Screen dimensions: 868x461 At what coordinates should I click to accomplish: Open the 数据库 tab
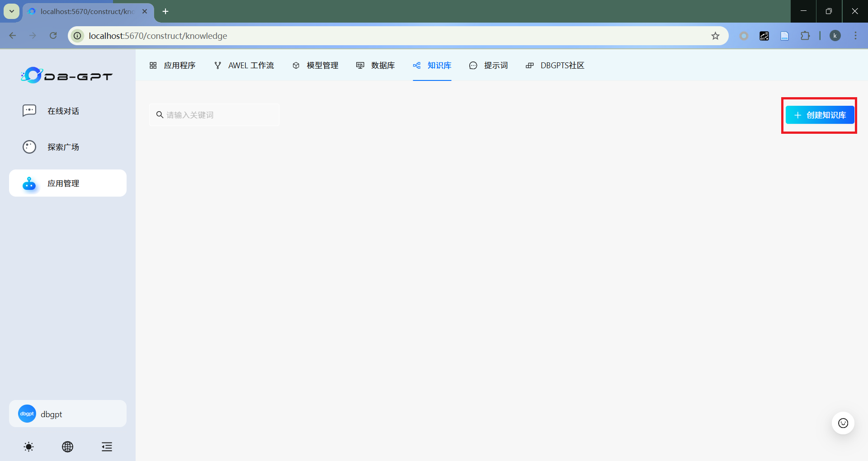click(x=376, y=66)
